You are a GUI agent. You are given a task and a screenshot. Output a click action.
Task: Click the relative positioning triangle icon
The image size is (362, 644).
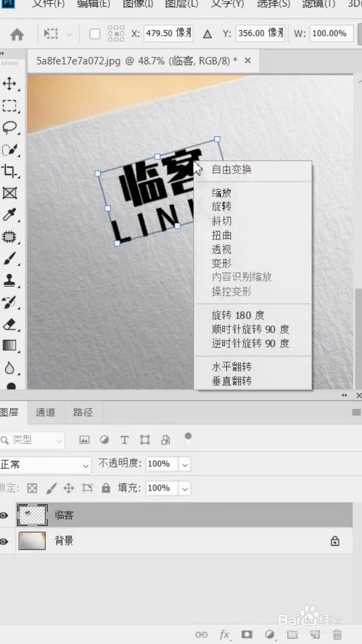(x=207, y=34)
